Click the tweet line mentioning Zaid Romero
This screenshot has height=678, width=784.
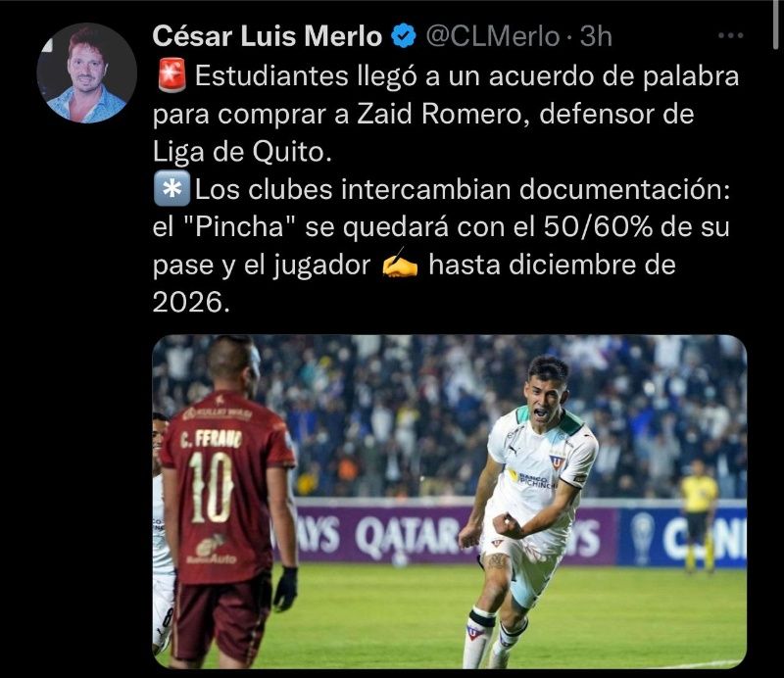point(423,114)
